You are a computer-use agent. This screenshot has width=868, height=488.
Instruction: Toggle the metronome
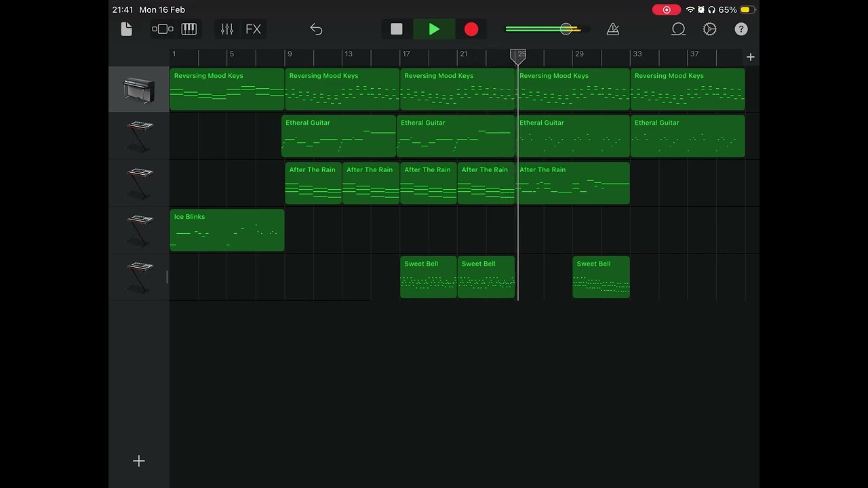[x=613, y=29]
